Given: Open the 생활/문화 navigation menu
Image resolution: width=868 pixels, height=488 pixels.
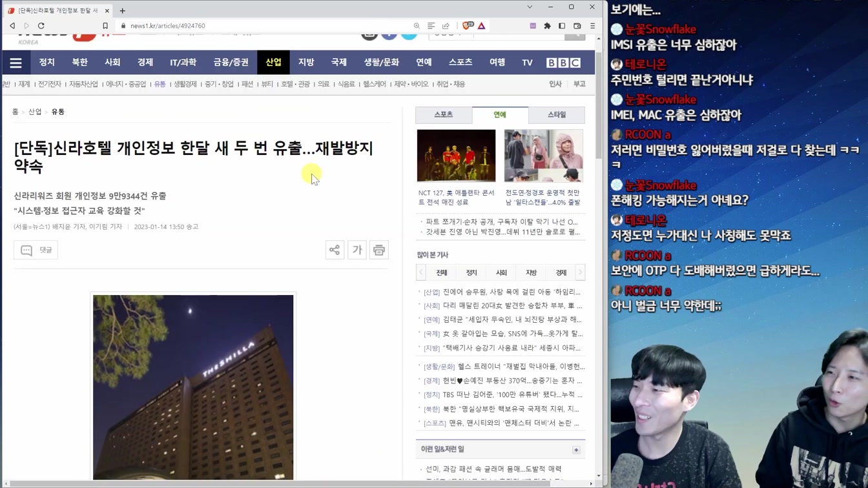Looking at the screenshot, I should 381,63.
